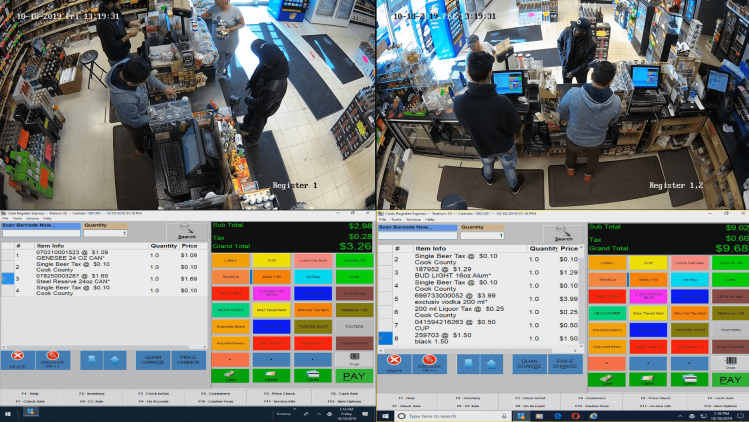Image resolution: width=749 pixels, height=422 pixels.
Task: Open Opera browser on right taskbar
Action: tap(576, 416)
